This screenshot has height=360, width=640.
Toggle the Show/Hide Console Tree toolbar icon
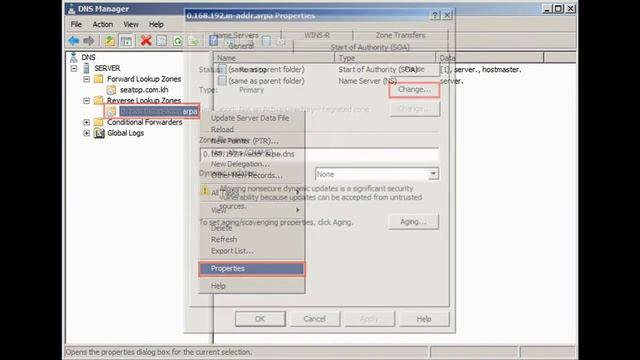127,40
